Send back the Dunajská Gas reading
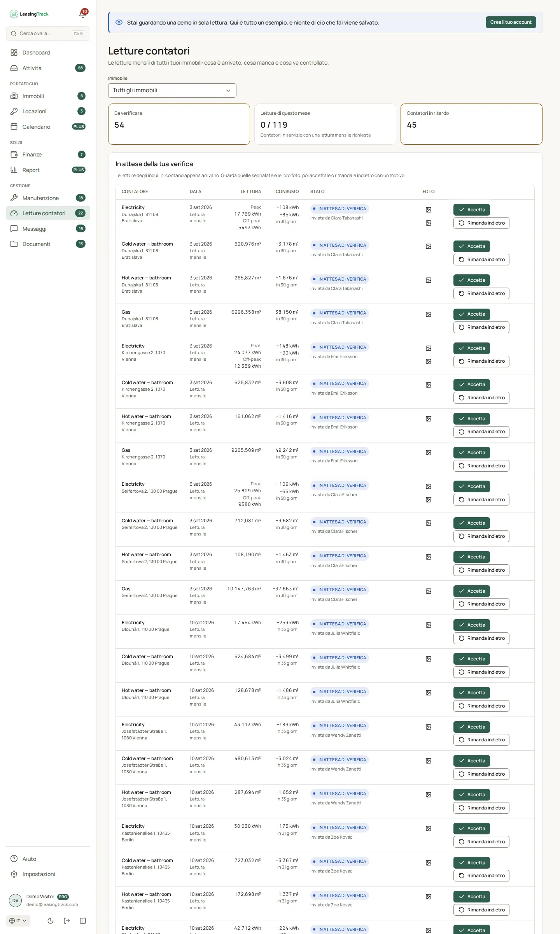The image size is (560, 934). click(x=481, y=327)
